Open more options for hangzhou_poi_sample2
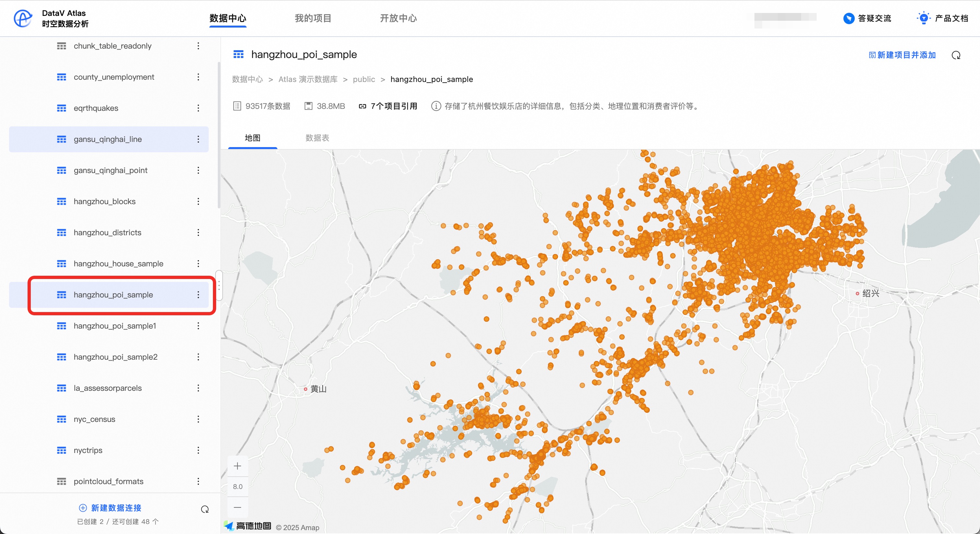Screen dimensions: 980x534 [x=198, y=357]
